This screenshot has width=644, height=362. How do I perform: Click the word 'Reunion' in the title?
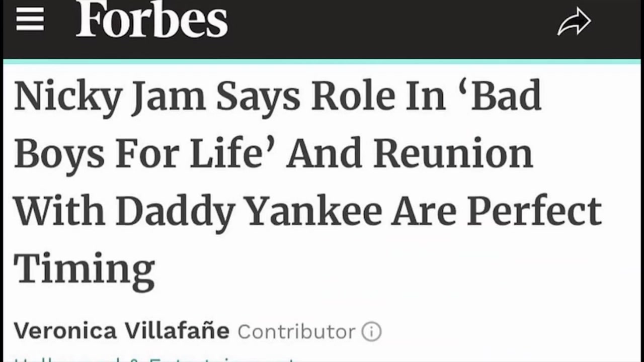[453, 153]
